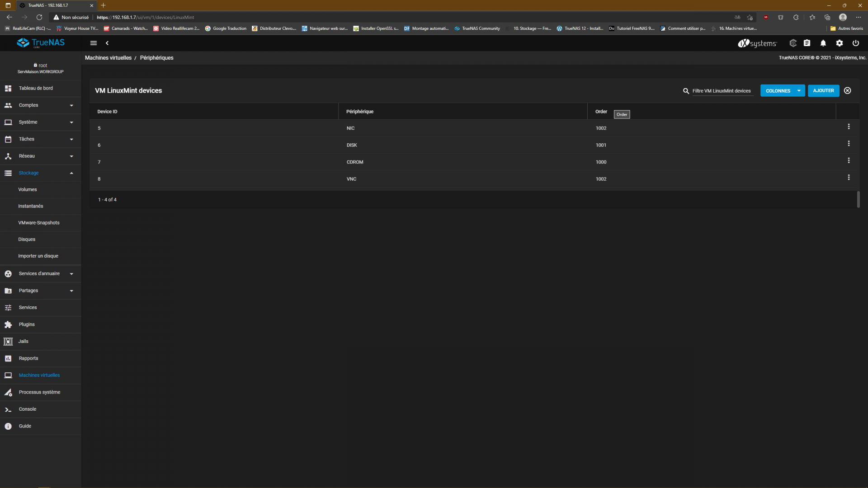Screen dimensions: 868x488
Task: Open the iXsystems logo link
Action: [x=757, y=43]
